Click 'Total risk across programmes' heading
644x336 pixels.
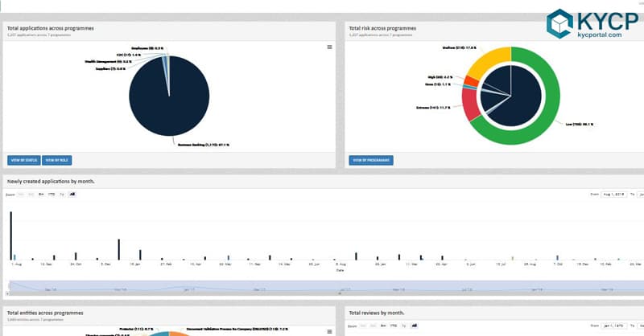[x=382, y=28]
